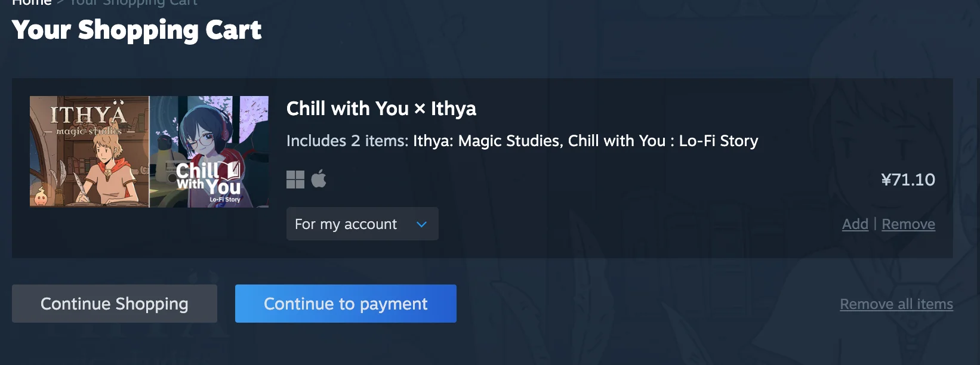Viewport: 980px width, 365px height.
Task: Click the dropdown chevron beside For my account
Action: click(x=421, y=224)
